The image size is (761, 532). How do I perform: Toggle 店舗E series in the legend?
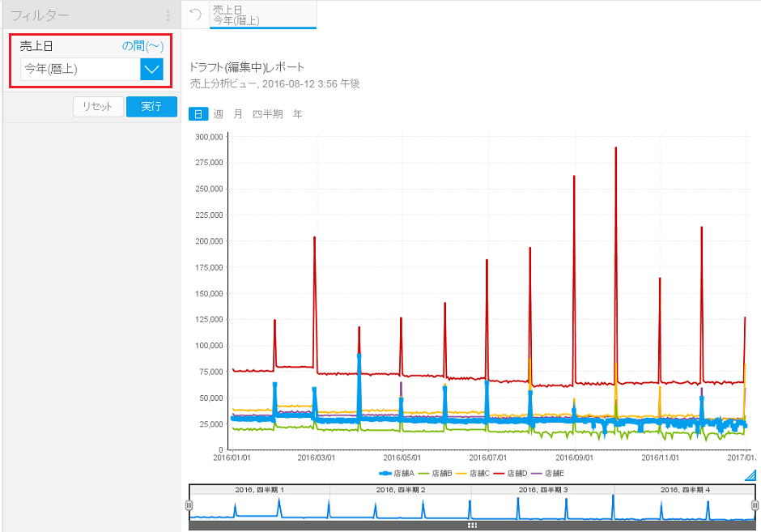pyautogui.click(x=548, y=473)
